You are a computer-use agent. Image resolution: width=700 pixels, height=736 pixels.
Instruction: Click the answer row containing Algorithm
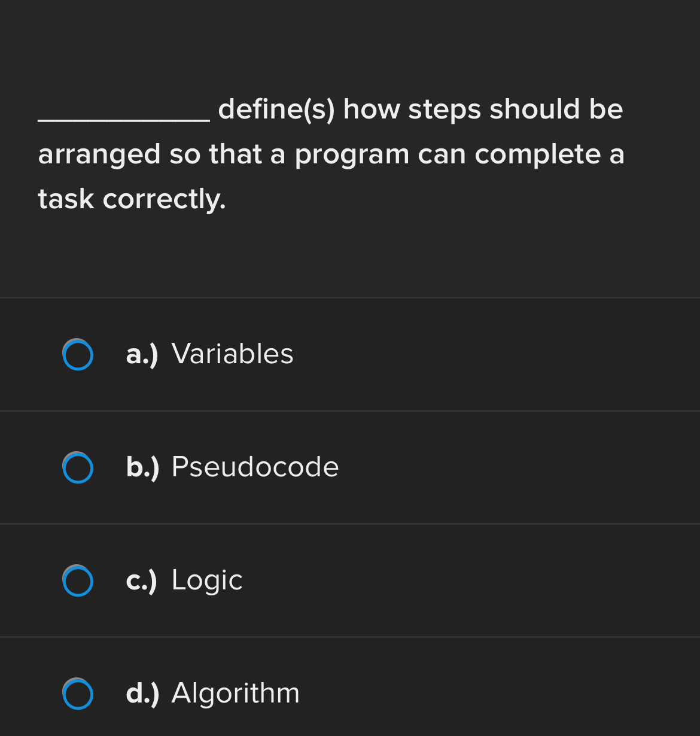tap(350, 688)
